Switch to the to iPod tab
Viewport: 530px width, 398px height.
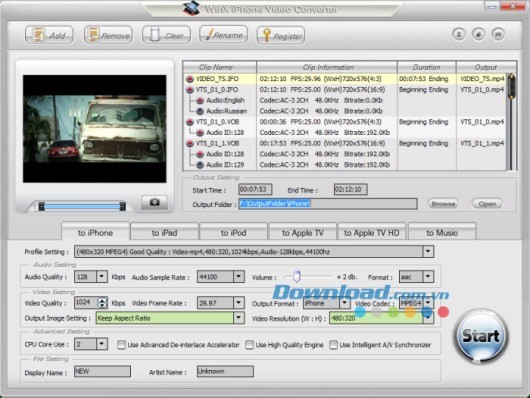click(233, 233)
